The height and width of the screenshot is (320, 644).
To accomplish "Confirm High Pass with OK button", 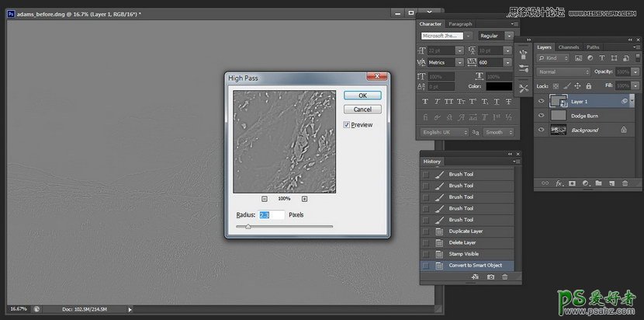I will (x=362, y=96).
